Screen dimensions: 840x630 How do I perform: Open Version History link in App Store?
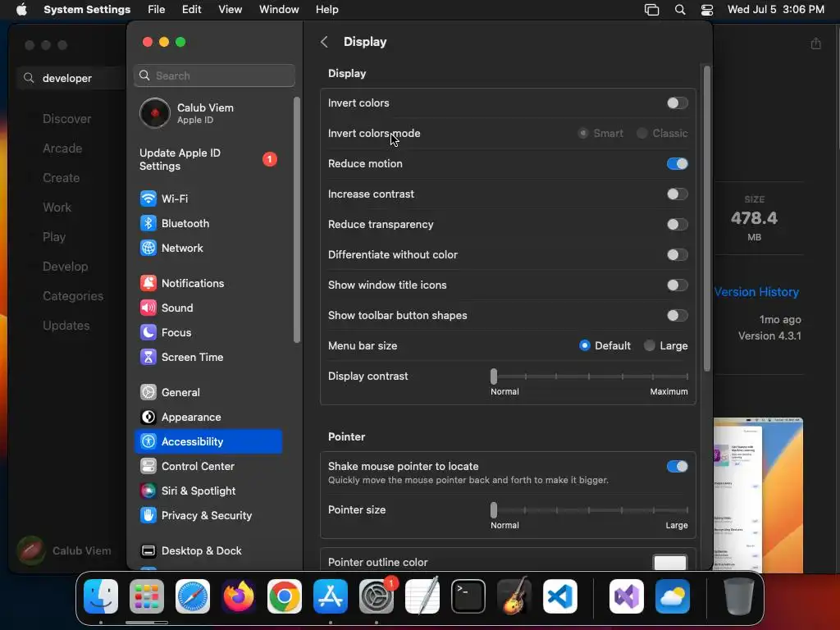click(756, 292)
